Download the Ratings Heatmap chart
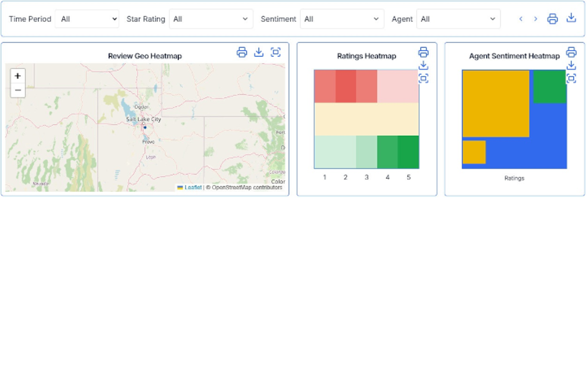The image size is (587, 392). (423, 66)
